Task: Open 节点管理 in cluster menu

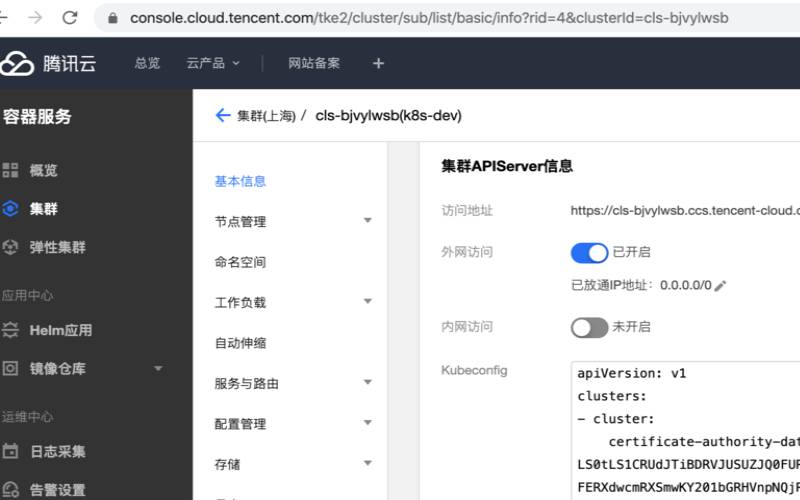Action: [240, 222]
